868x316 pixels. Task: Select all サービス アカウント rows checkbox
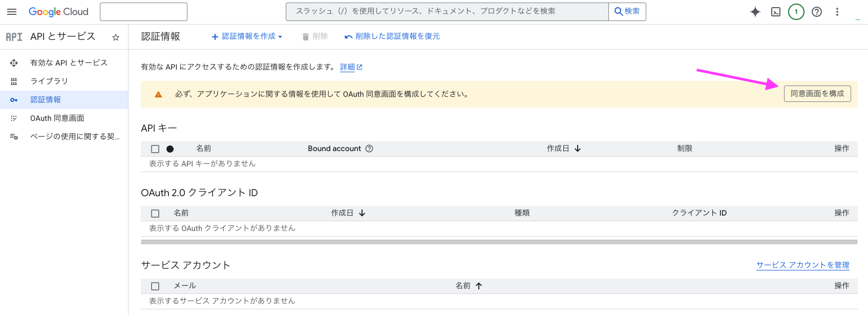point(155,286)
